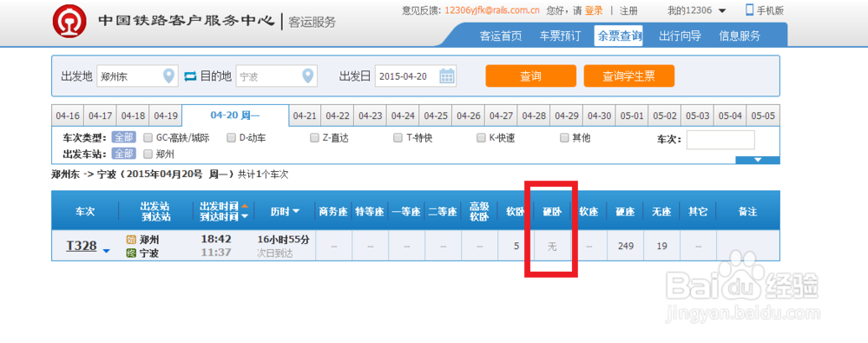Select the 04-19 date tab
The height and width of the screenshot is (343, 868).
[x=166, y=115]
